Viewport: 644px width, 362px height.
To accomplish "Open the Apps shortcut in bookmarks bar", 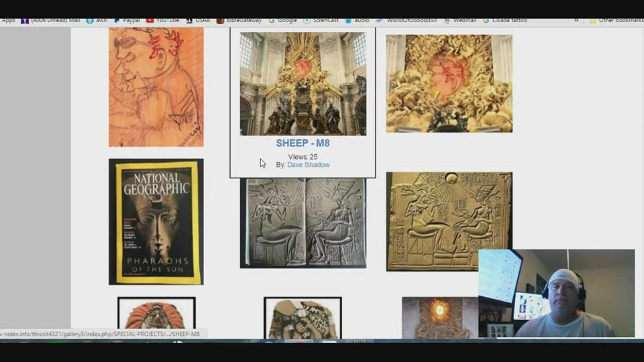I will tap(8, 20).
